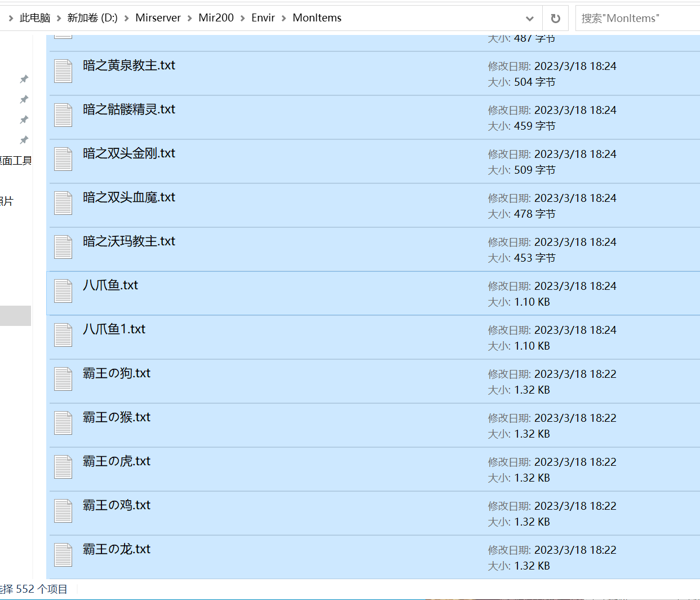Image resolution: width=700 pixels, height=600 pixels.
Task: Expand the chevron after 新加卷 (D:)
Action: (126, 18)
